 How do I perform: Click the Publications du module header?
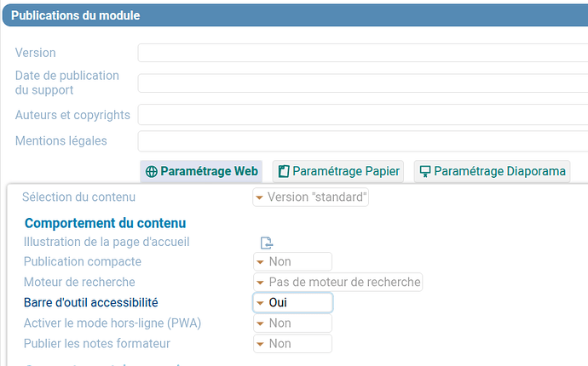click(x=76, y=15)
